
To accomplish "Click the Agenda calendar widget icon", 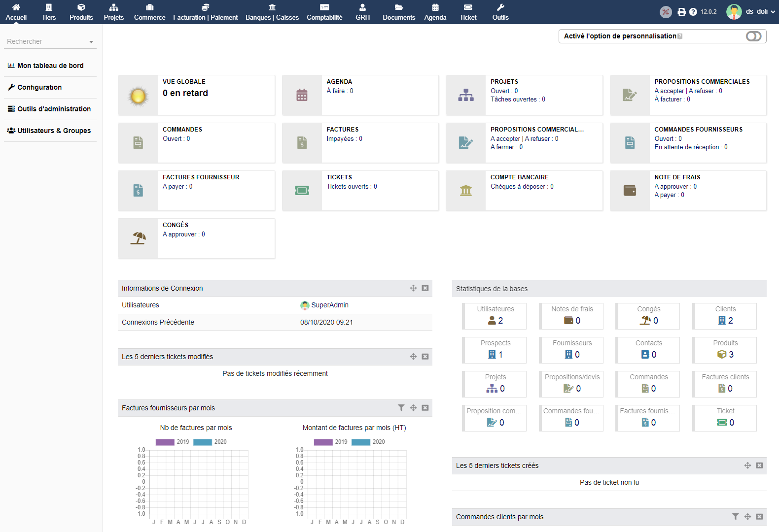I will pos(302,95).
